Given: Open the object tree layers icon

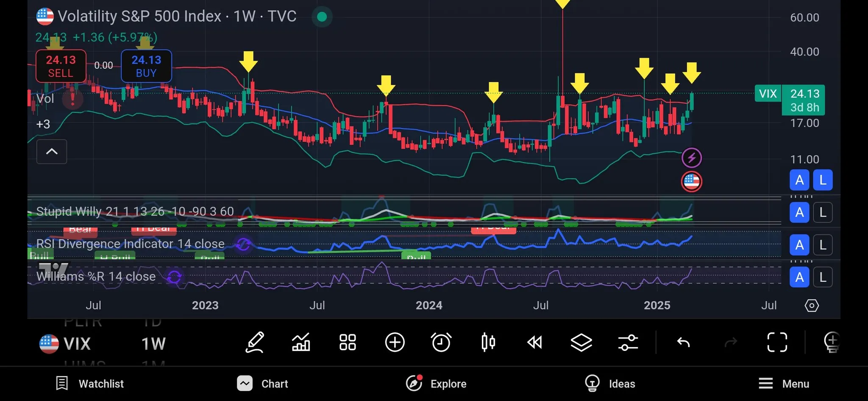Looking at the screenshot, I should (581, 342).
